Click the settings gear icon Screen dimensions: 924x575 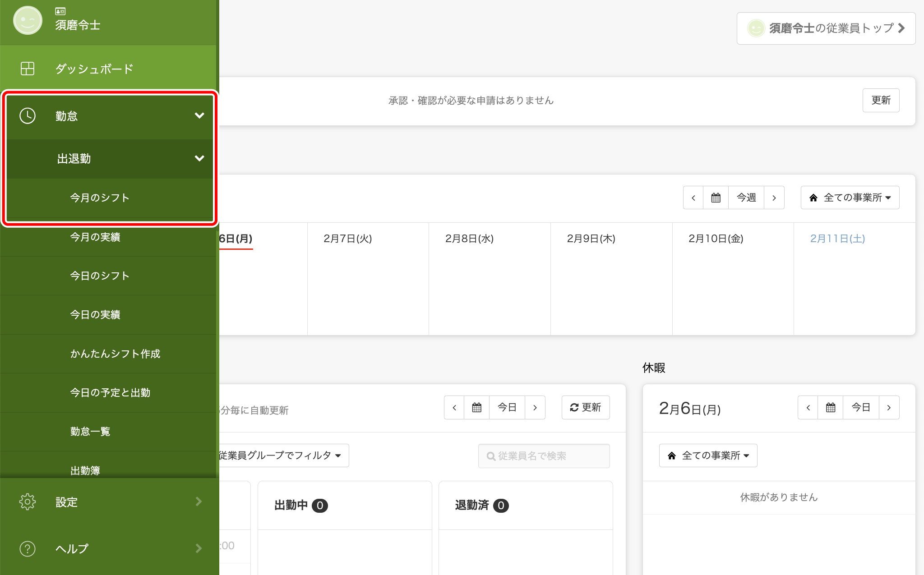(x=28, y=501)
